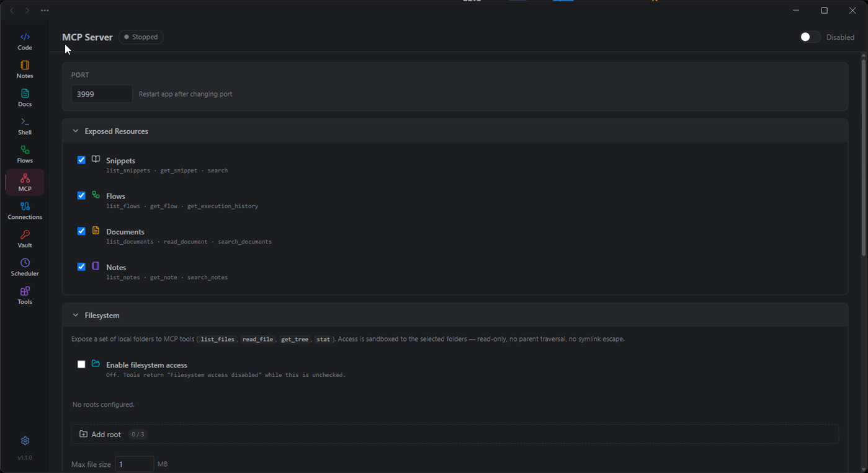Viewport: 868px width, 473px height.
Task: Click the 'search_documents' tool name
Action: tap(244, 242)
